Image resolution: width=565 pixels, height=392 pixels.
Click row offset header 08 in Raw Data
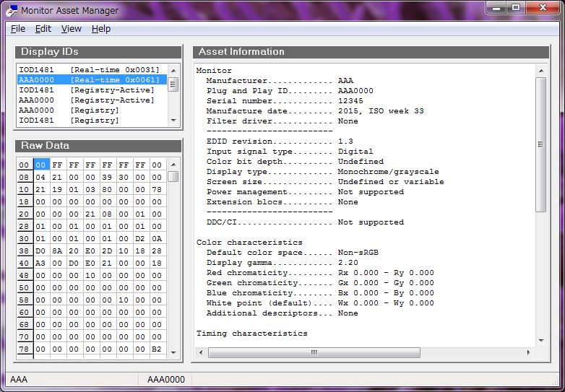pyautogui.click(x=24, y=177)
